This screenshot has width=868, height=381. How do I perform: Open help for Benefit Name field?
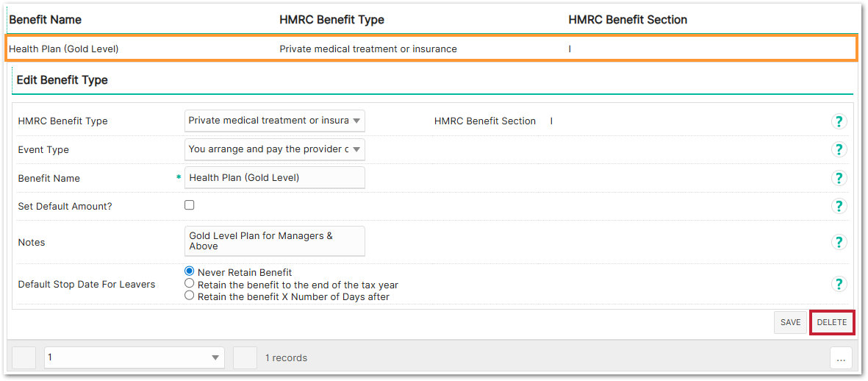839,178
